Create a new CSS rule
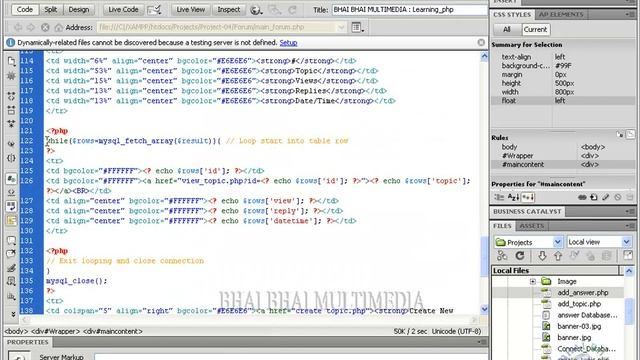Screen dimensions: 640x360 pos(594,197)
